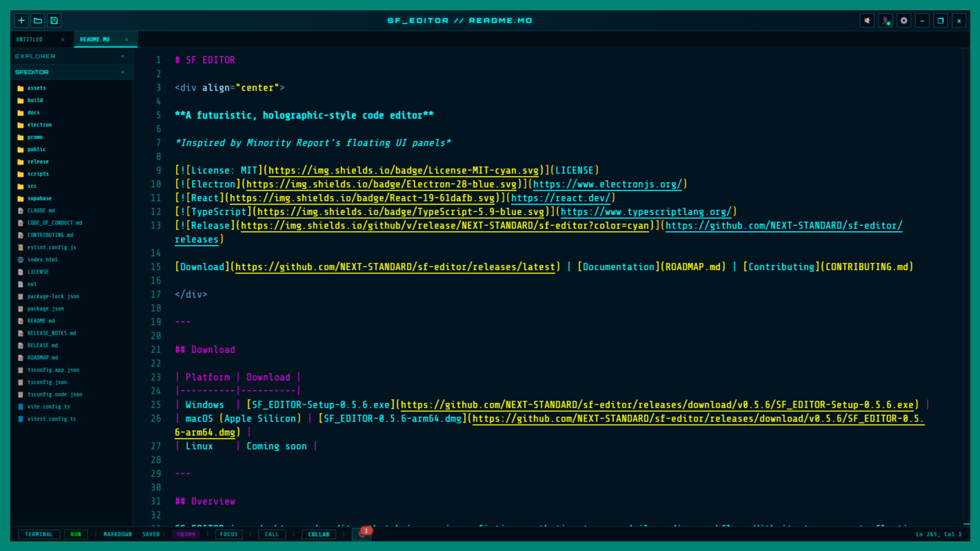Toggle Focus mode in the status bar
The height and width of the screenshot is (551, 980).
click(x=229, y=534)
